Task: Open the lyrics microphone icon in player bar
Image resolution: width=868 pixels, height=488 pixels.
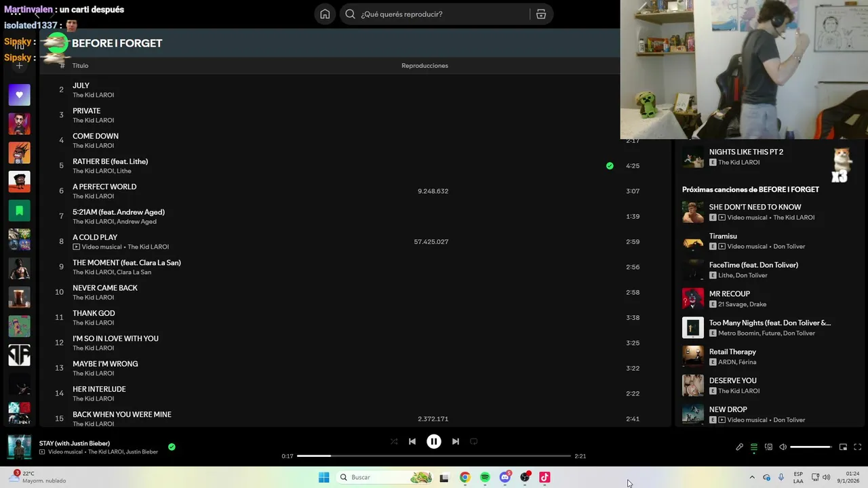Action: pyautogui.click(x=739, y=447)
